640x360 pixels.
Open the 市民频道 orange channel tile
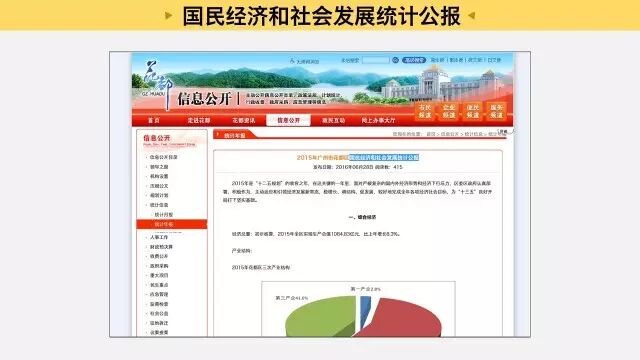425,111
